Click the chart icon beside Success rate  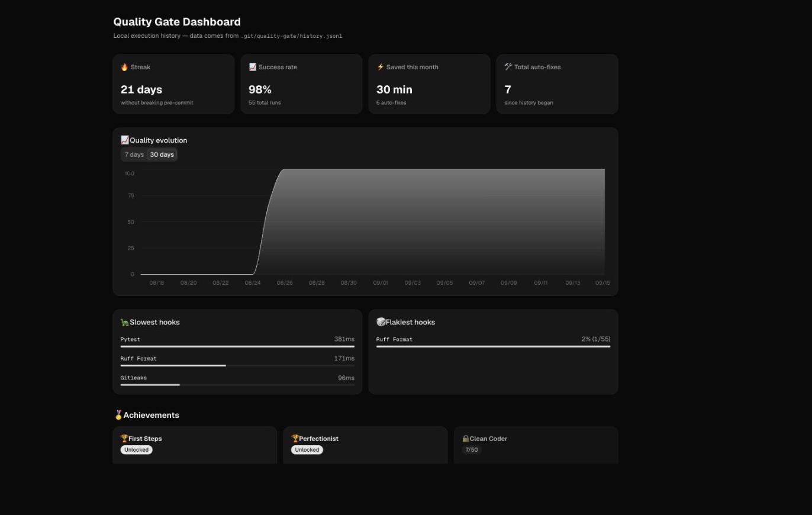253,67
